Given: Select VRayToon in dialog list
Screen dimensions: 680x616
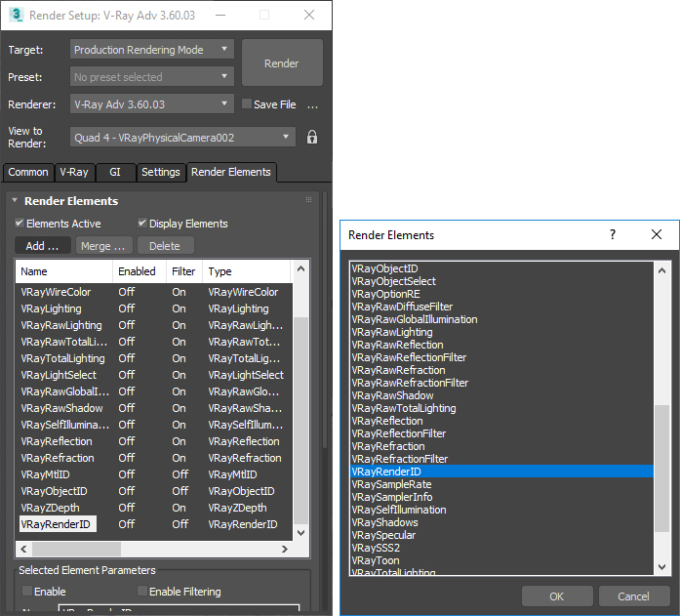Looking at the screenshot, I should coord(501,560).
